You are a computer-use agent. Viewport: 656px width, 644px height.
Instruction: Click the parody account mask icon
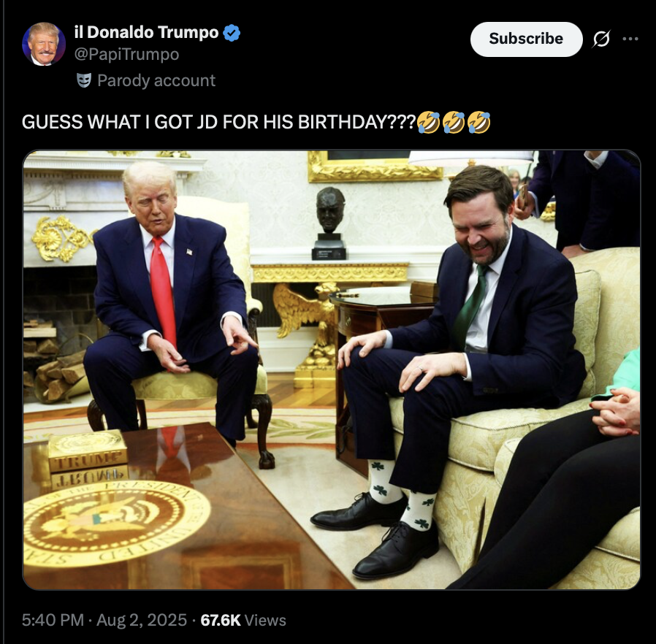(84, 80)
